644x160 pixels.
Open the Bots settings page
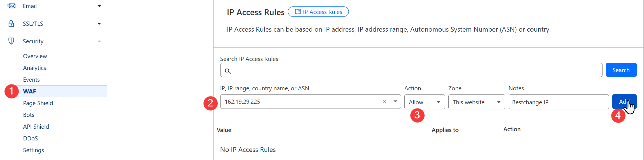click(x=29, y=115)
